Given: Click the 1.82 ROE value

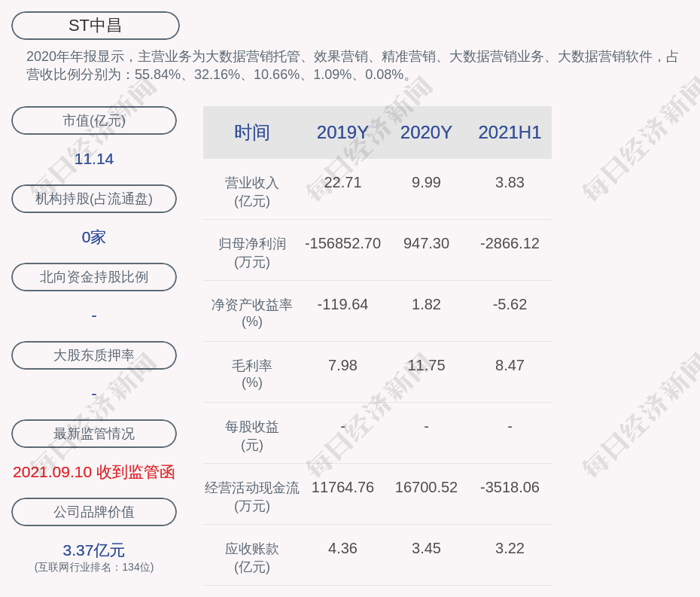Looking at the screenshot, I should click(x=426, y=305).
